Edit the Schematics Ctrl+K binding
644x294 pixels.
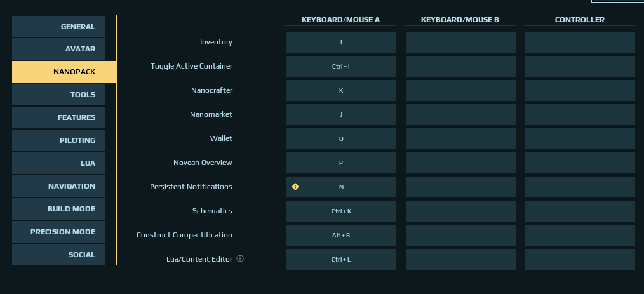(341, 211)
